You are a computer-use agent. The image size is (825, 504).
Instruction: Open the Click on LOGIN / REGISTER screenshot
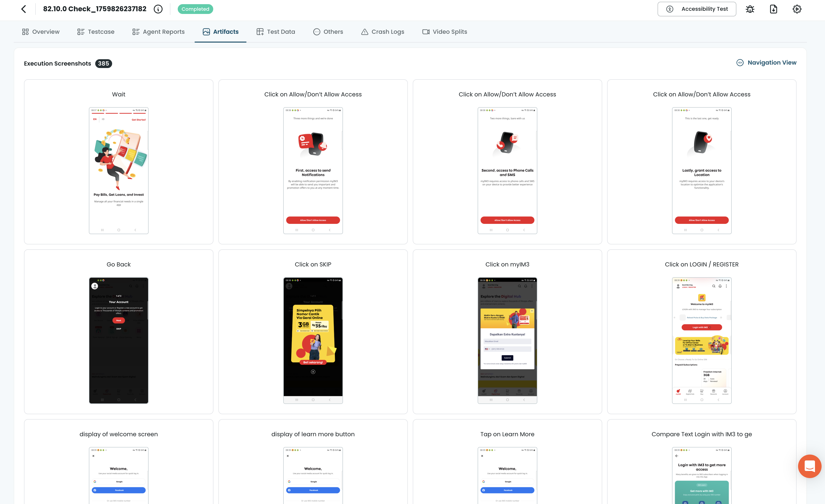(701, 340)
